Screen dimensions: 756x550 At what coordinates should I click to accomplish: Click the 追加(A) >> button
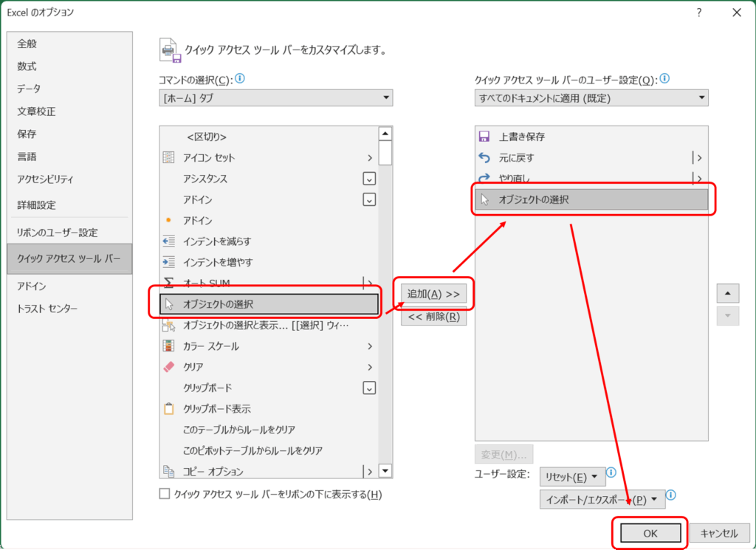point(433,294)
